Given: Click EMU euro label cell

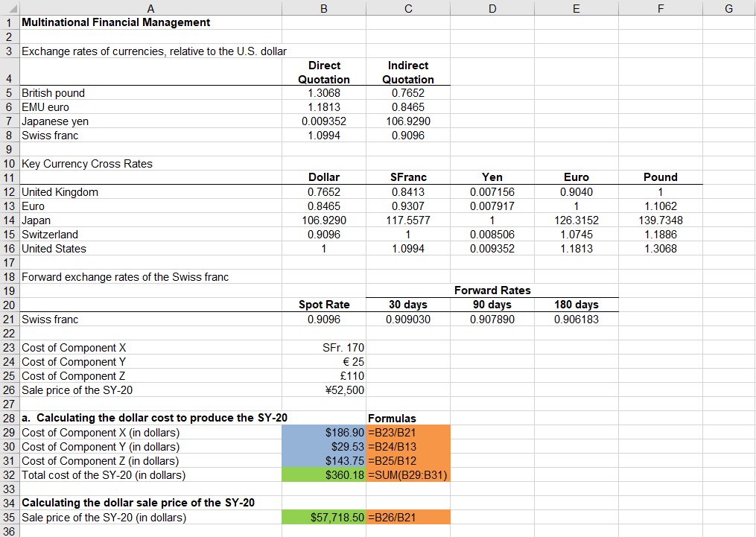Looking at the screenshot, I should click(150, 107).
